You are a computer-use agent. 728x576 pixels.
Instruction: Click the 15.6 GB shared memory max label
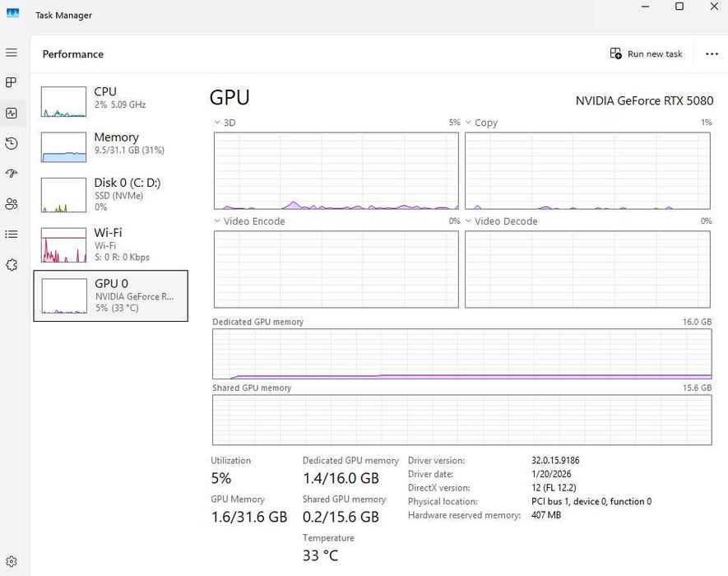(697, 388)
